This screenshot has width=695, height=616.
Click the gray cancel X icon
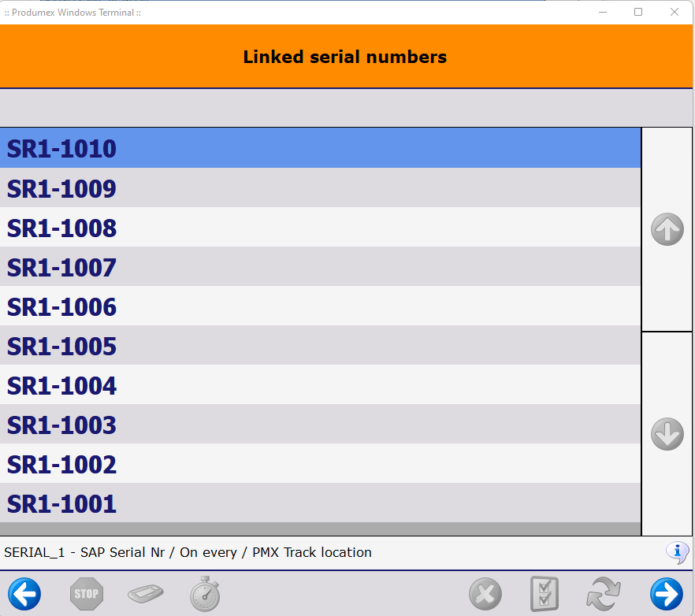pos(485,593)
